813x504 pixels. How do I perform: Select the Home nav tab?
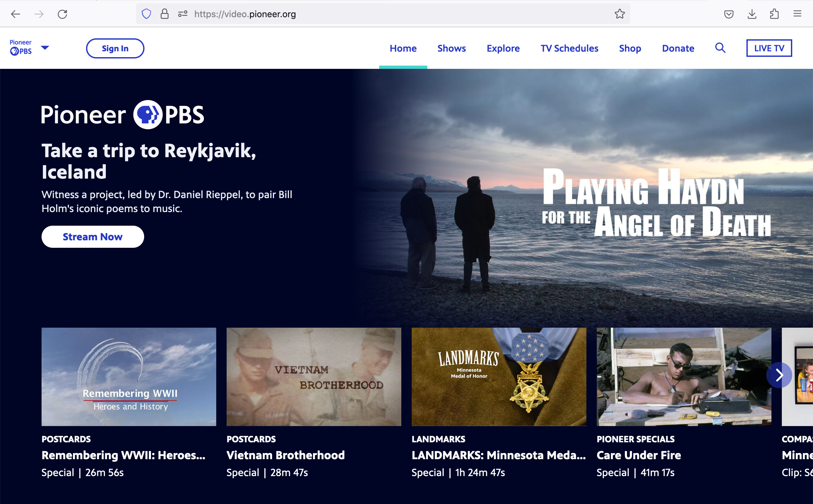pyautogui.click(x=403, y=48)
